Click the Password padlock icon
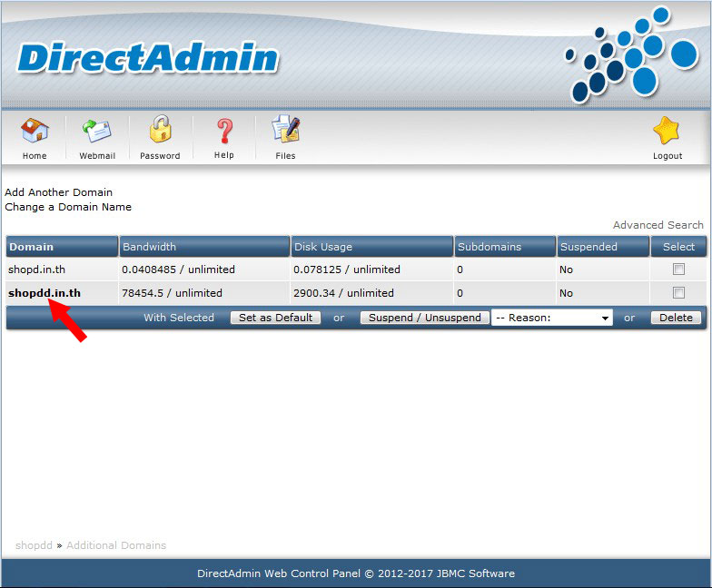The height and width of the screenshot is (588, 712). point(160,130)
